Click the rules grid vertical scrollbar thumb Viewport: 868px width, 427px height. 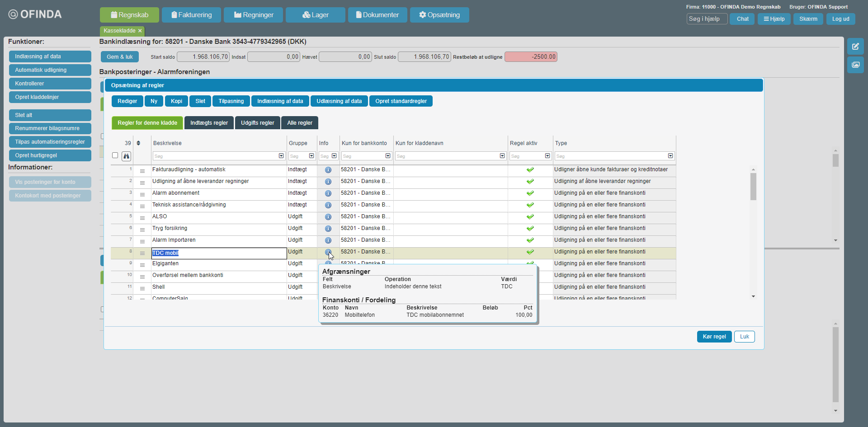click(x=753, y=186)
